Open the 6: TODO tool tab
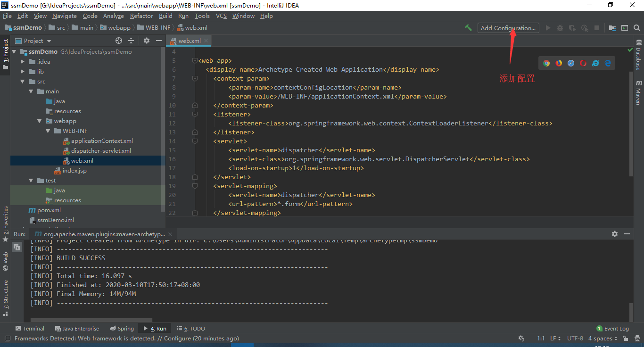Screen dimensions: 644x347 [x=191, y=329]
